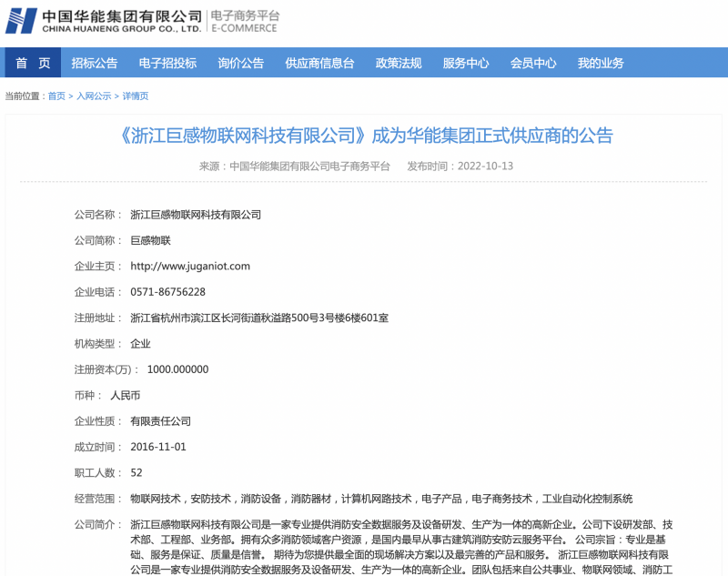
Task: Open the 服务中心 menu
Action: (x=466, y=63)
